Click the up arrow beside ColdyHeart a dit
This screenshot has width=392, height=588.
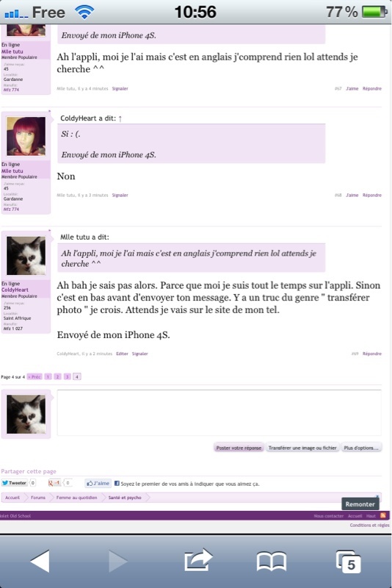point(120,118)
